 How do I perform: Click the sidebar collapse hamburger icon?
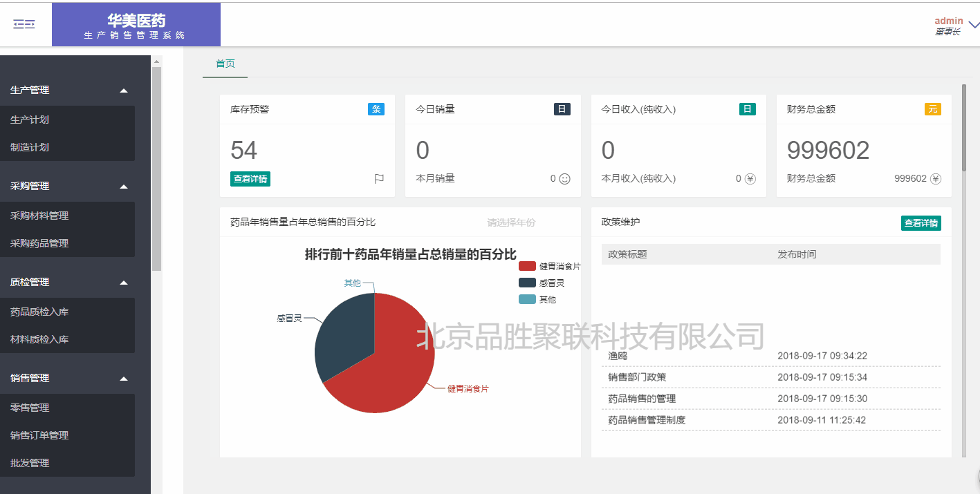coord(24,24)
